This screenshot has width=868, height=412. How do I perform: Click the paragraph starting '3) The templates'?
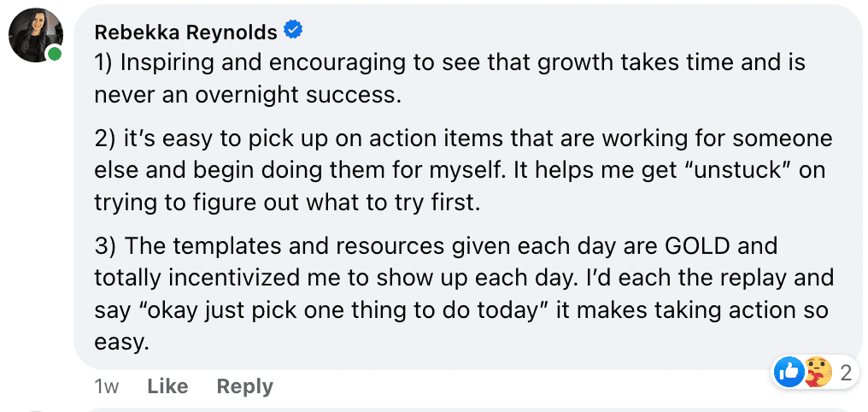click(x=464, y=293)
